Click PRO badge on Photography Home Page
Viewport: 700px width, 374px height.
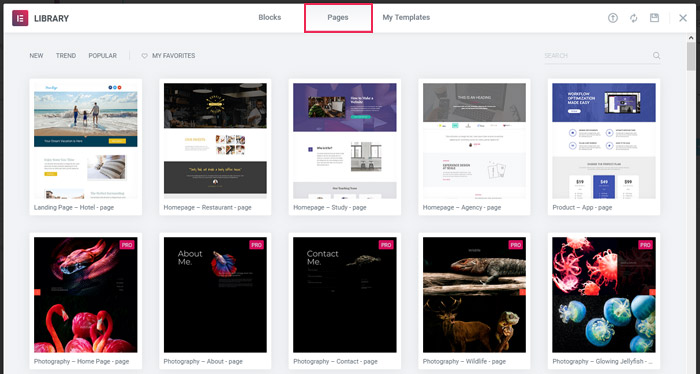pyautogui.click(x=127, y=245)
